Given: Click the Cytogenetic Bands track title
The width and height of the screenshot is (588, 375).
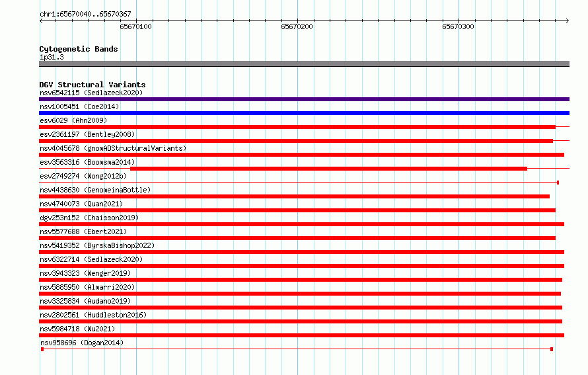Looking at the screenshot, I should point(79,49).
